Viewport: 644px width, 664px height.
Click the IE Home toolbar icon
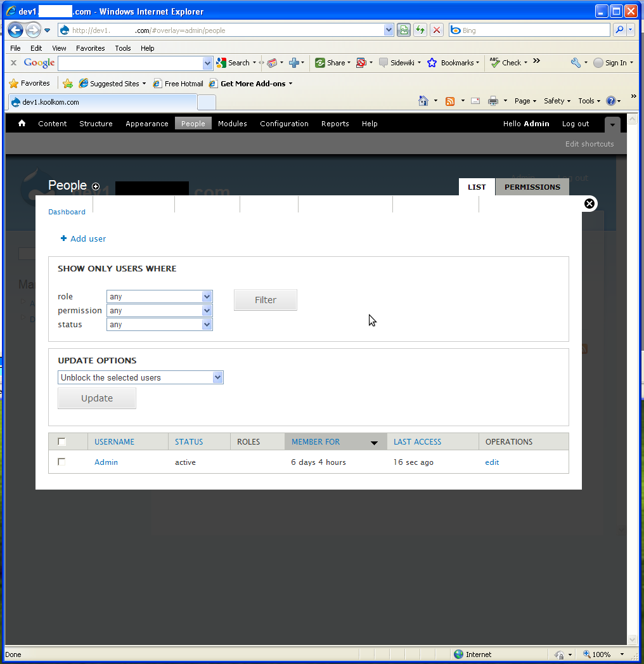click(423, 101)
